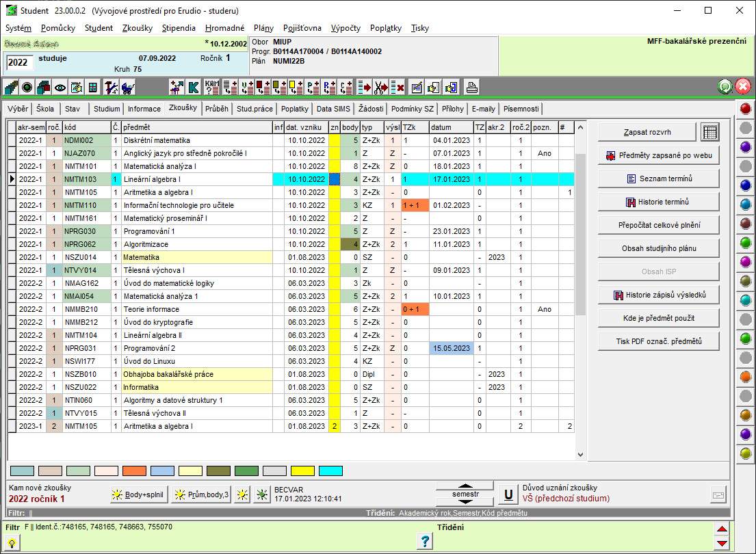Click the semestr up arrow
This screenshot has width=756, height=554.
(x=465, y=486)
